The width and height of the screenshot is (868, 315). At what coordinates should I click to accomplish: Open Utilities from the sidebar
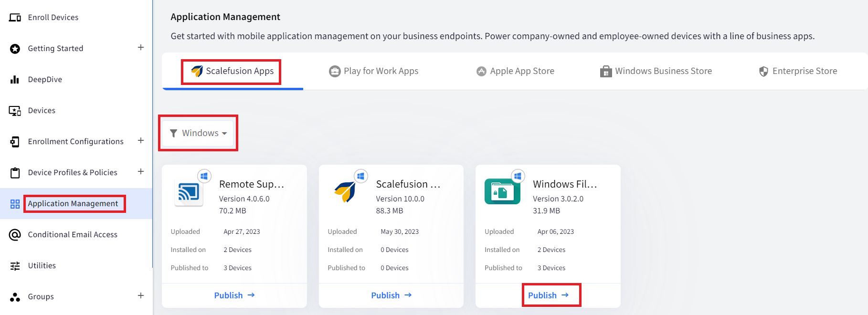[42, 266]
